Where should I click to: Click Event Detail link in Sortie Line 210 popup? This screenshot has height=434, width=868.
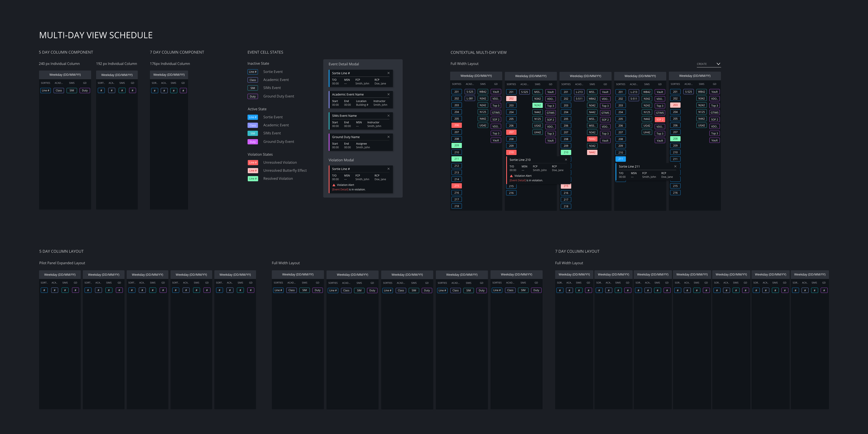(x=517, y=180)
